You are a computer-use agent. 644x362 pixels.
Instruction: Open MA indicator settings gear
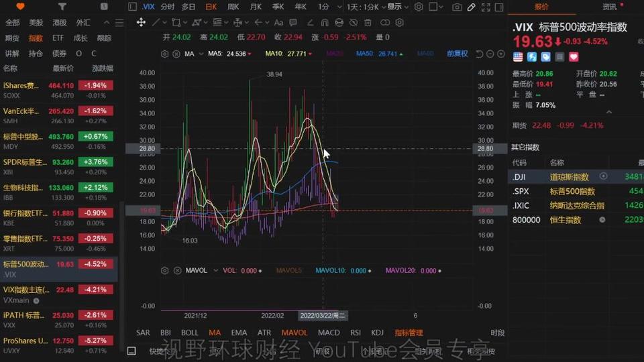tap(165, 54)
